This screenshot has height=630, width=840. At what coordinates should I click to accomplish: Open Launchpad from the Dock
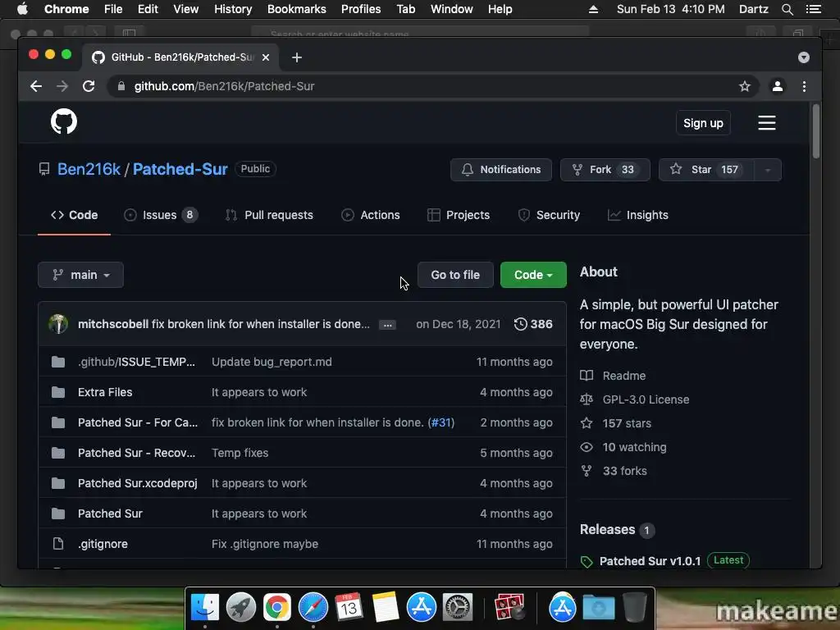coord(241,607)
